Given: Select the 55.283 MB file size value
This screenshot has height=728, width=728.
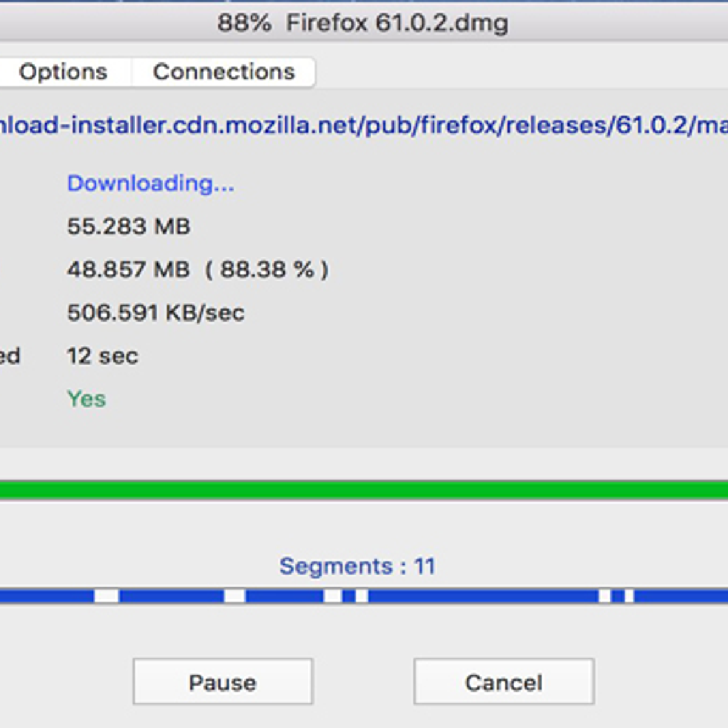Looking at the screenshot, I should click(x=129, y=226).
